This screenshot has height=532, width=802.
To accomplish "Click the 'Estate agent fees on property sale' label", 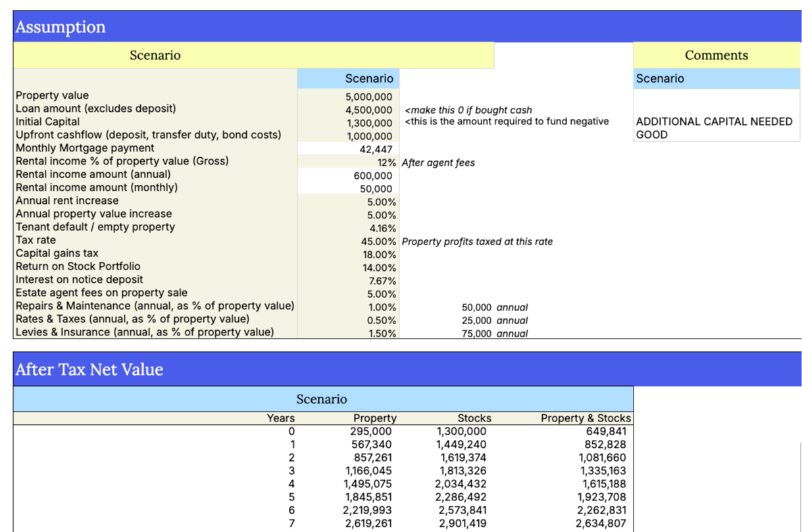I will tap(101, 293).
